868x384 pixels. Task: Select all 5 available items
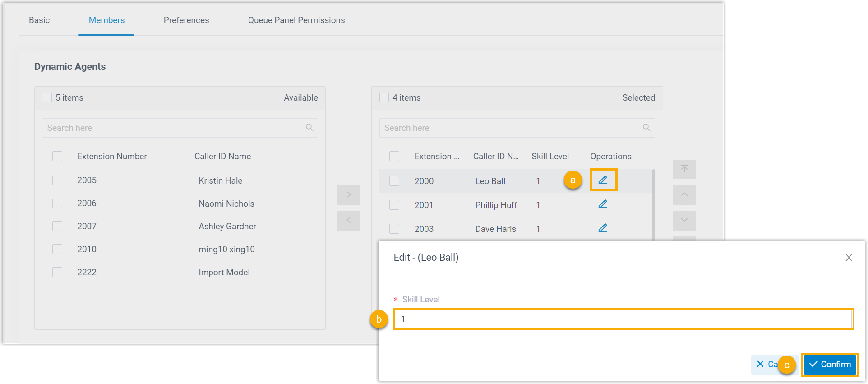[47, 98]
